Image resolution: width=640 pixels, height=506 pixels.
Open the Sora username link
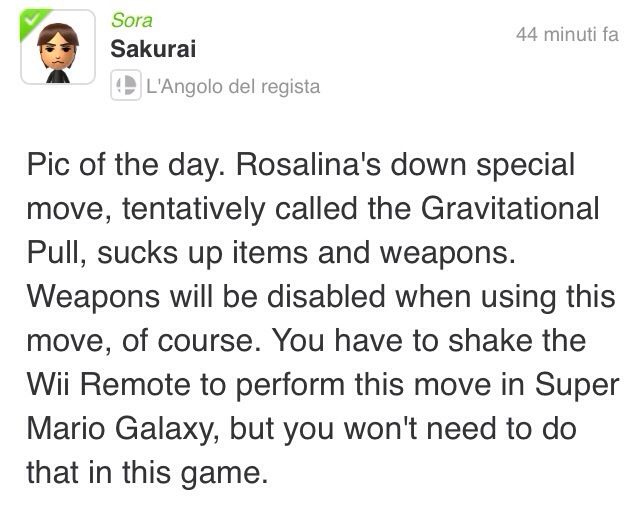[x=132, y=20]
